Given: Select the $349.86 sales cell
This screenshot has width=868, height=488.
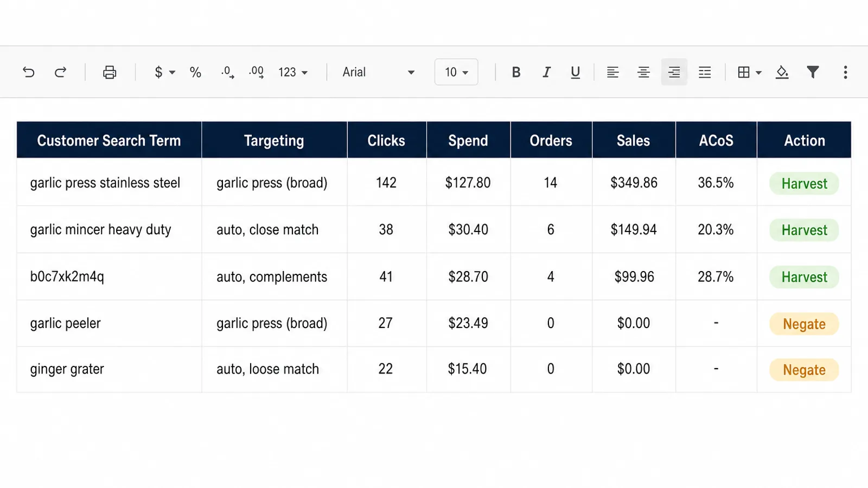Looking at the screenshot, I should 634,182.
